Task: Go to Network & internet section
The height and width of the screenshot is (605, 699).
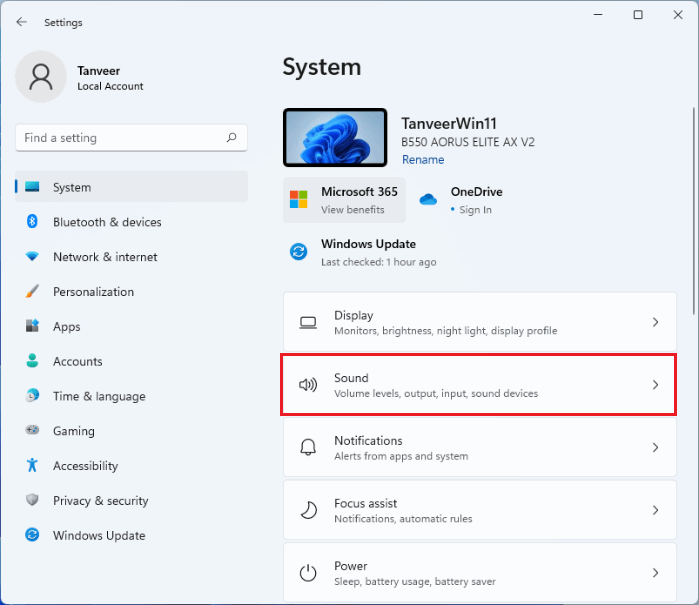Action: click(132, 256)
